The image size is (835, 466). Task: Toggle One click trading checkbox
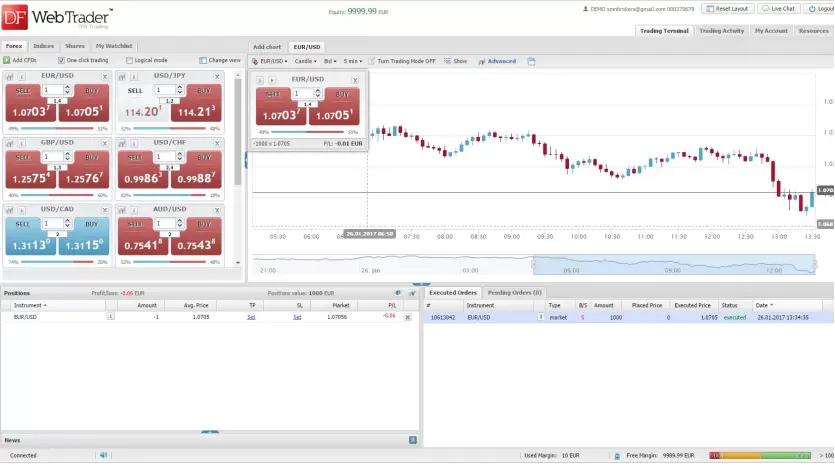click(61, 60)
